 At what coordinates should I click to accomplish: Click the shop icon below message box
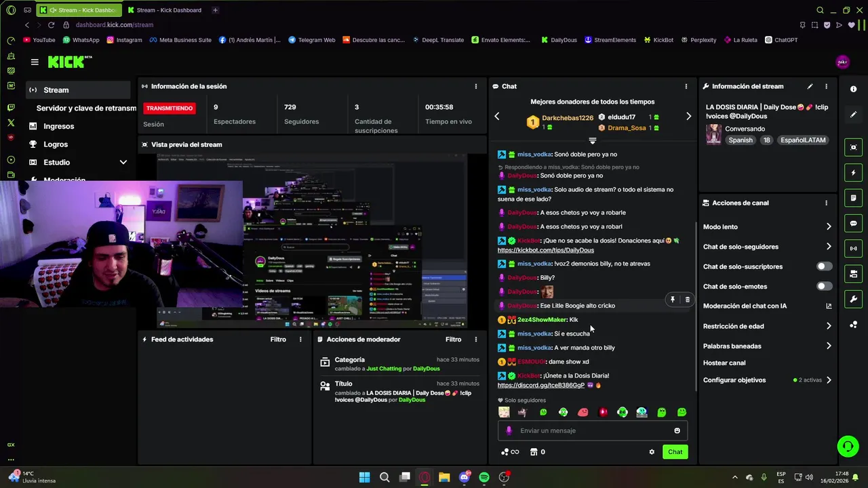coord(534,452)
